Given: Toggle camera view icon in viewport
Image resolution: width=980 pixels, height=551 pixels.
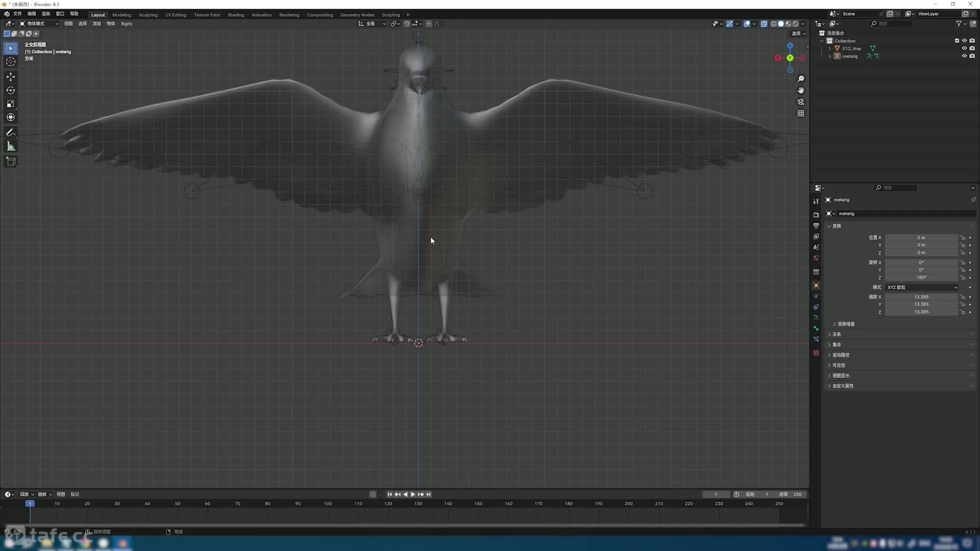Looking at the screenshot, I should pos(801,102).
